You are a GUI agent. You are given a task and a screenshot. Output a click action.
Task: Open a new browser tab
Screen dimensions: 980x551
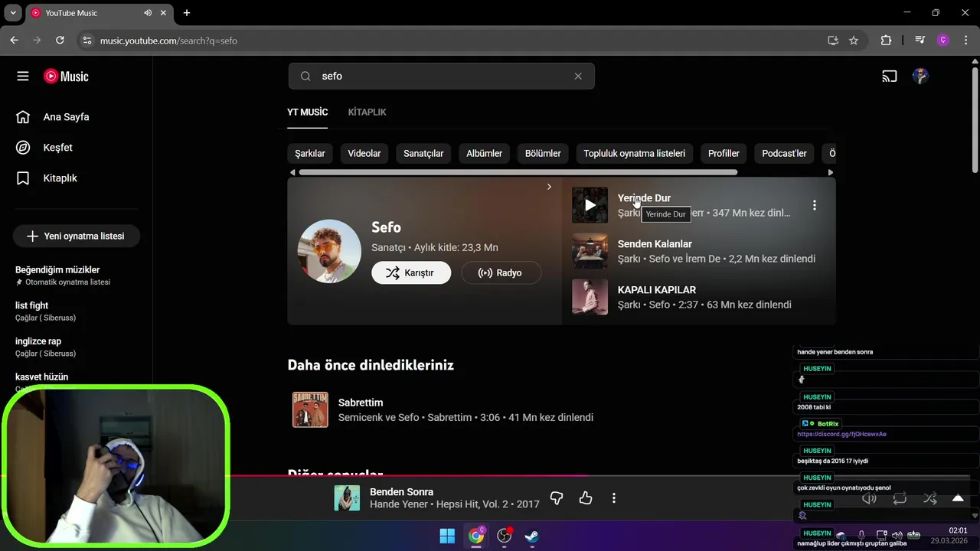click(186, 13)
